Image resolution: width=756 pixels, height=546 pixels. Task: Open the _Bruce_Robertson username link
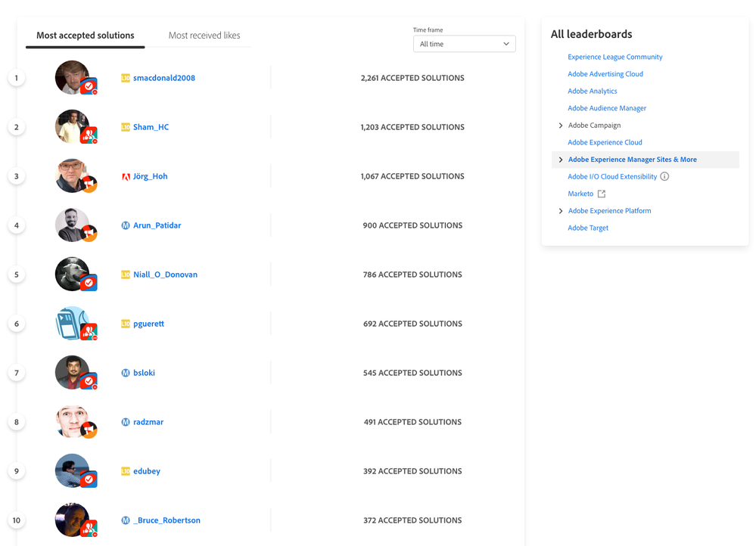[166, 520]
